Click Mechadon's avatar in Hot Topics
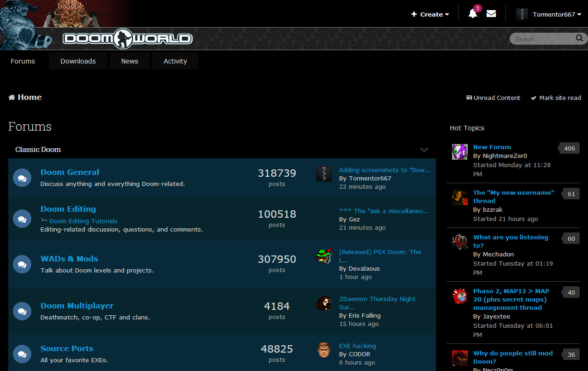Image resolution: width=588 pixels, height=371 pixels. [x=459, y=242]
